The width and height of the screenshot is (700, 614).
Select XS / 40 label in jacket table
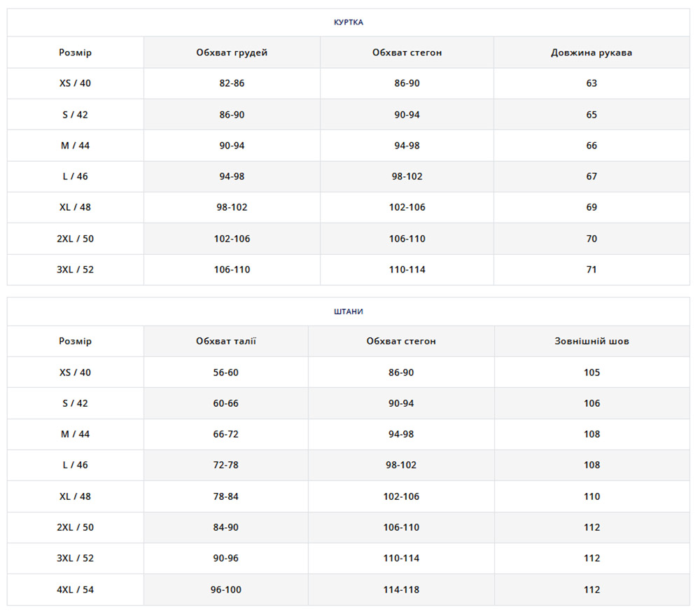point(75,83)
